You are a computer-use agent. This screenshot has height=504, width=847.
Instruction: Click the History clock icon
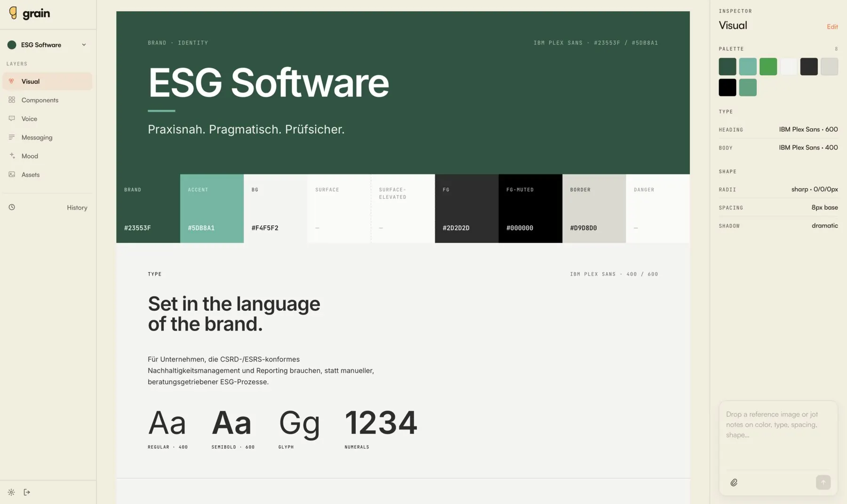tap(12, 207)
